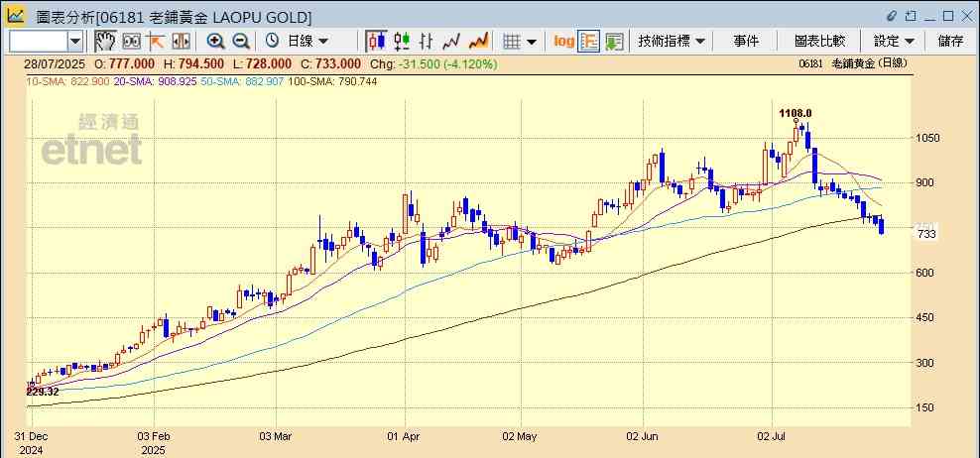
Task: Open the 技術指標 menu
Action: click(672, 42)
